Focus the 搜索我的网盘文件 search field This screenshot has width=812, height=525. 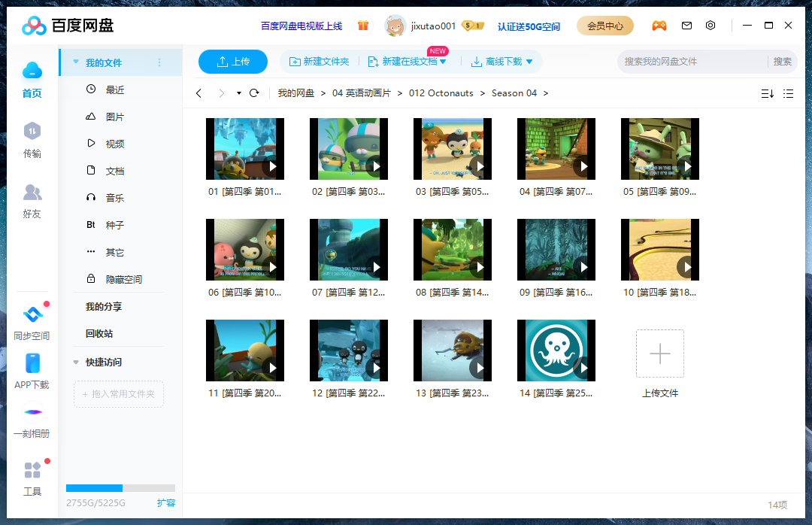(692, 62)
